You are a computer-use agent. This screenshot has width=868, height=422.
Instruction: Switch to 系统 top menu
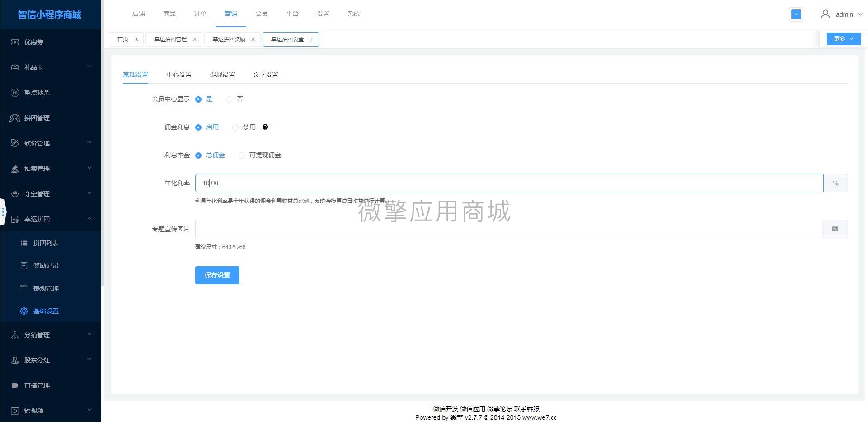pos(354,14)
